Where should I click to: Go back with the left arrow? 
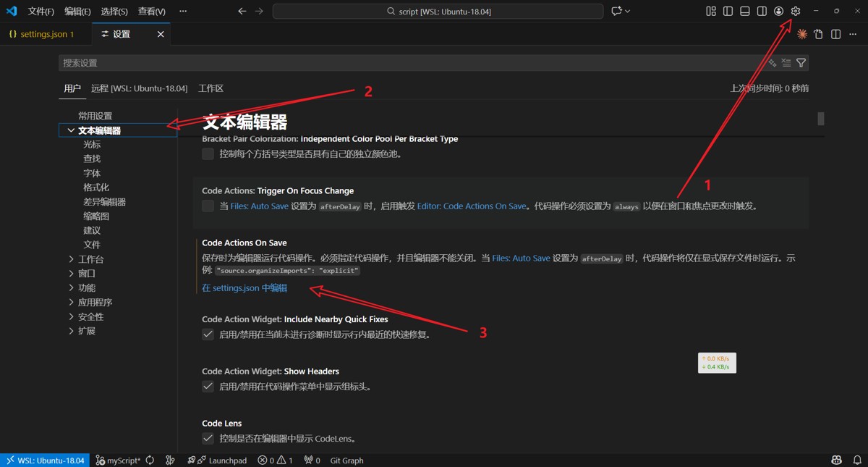pos(242,12)
